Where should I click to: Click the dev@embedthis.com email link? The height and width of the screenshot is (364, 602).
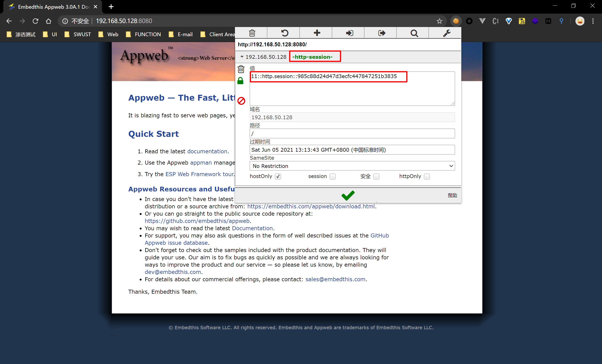[x=173, y=272]
